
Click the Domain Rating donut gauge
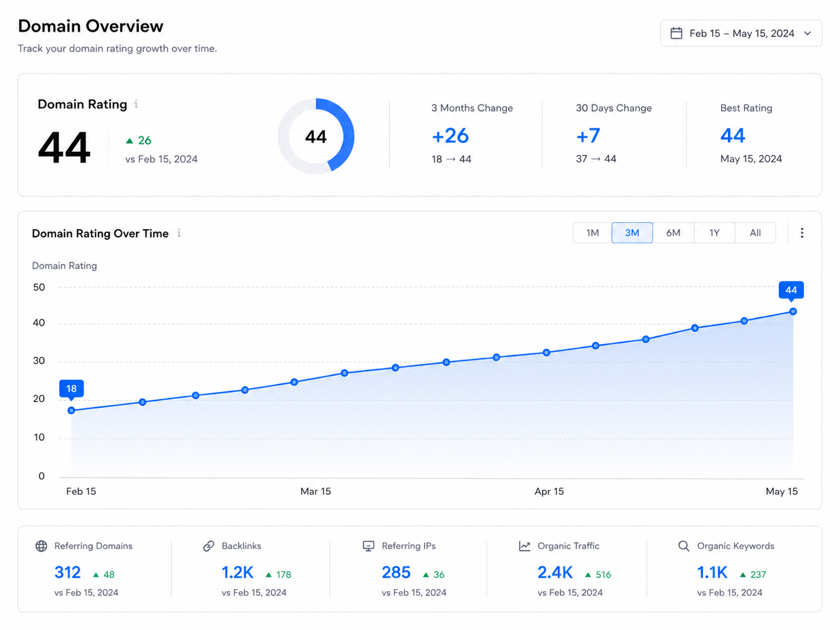316,136
